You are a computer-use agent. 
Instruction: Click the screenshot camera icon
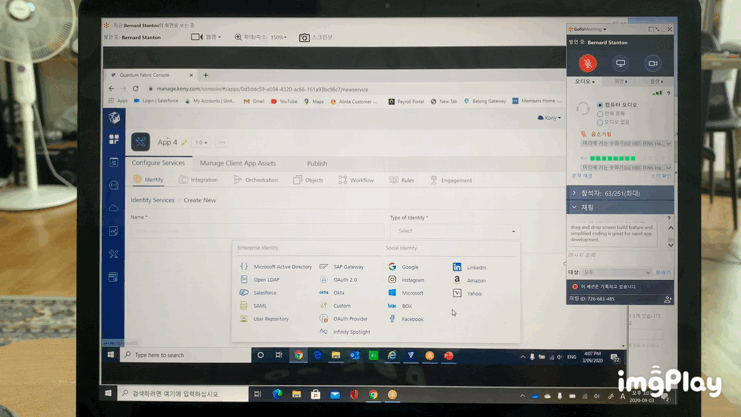(x=304, y=37)
